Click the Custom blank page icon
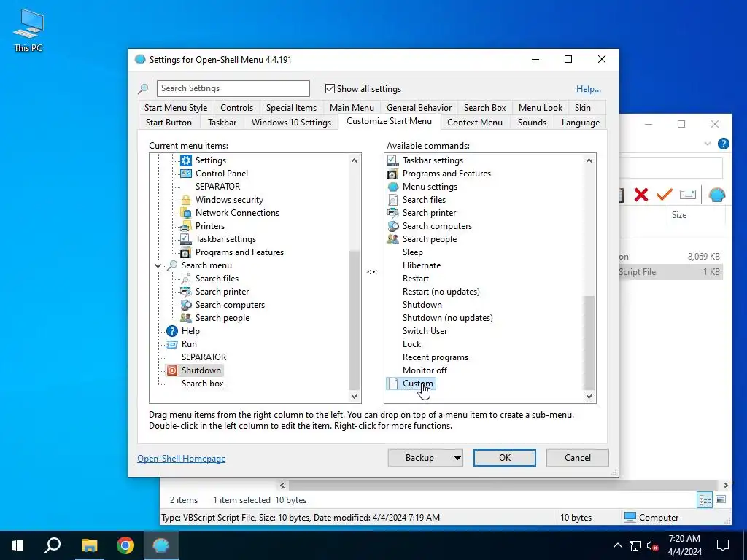Screen dimensions: 747x560 tap(392, 384)
